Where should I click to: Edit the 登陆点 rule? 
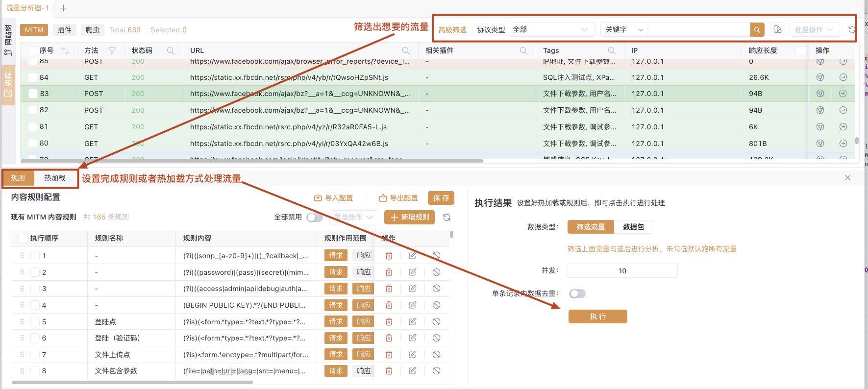[x=413, y=322]
